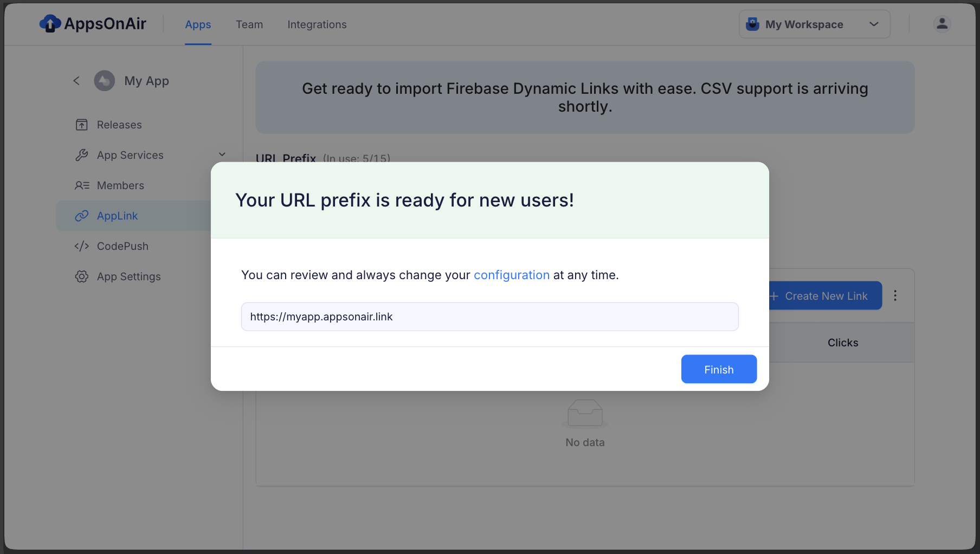The image size is (980, 554).
Task: Follow the configuration link in the dialog
Action: click(512, 275)
